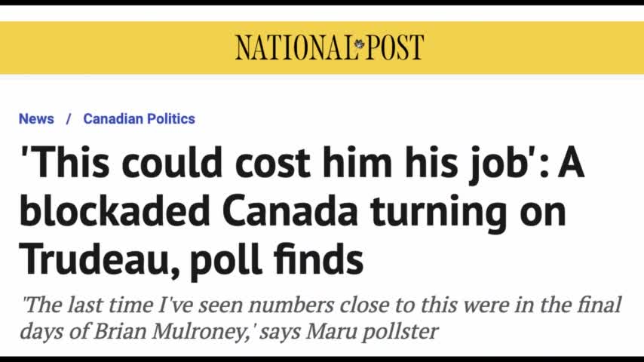
Task: Click the article headline about Trudeau poll
Action: point(302,211)
